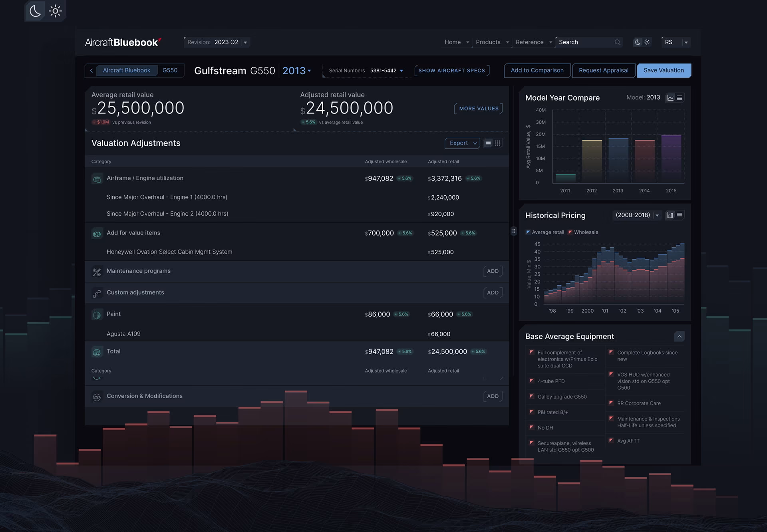The image size is (767, 532).
Task: Click the Avg AFTT equipment marker
Action: [x=611, y=441]
